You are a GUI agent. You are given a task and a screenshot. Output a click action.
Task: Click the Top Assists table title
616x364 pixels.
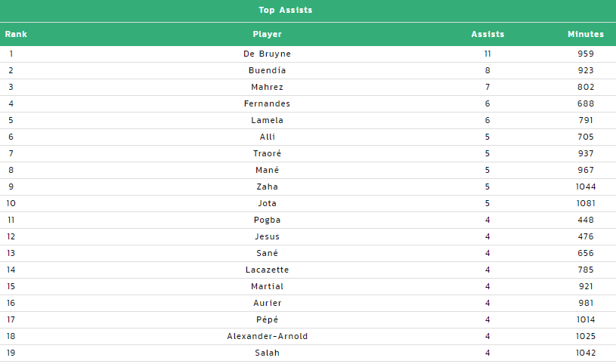point(286,11)
